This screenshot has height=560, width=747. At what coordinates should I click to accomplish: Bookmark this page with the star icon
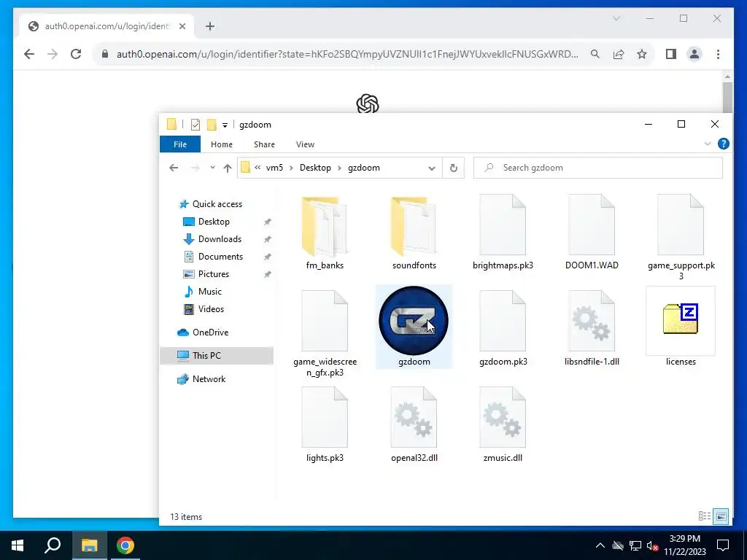pyautogui.click(x=642, y=54)
